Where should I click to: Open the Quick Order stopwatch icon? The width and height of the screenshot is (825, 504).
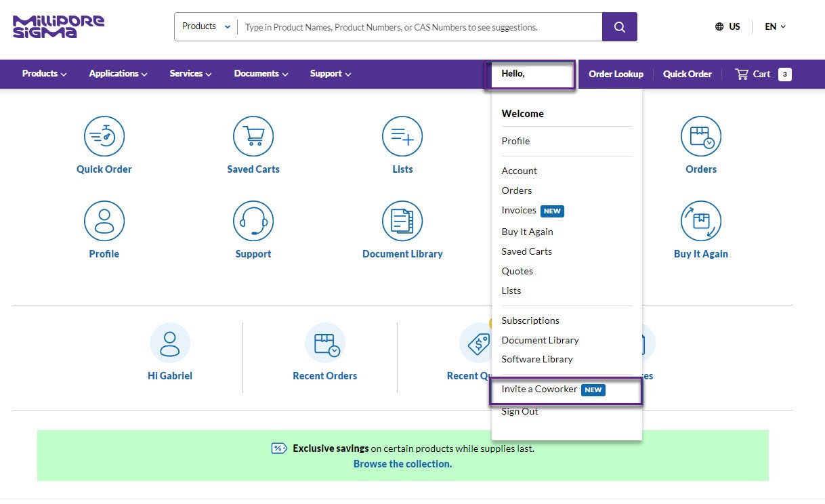pyautogui.click(x=104, y=135)
